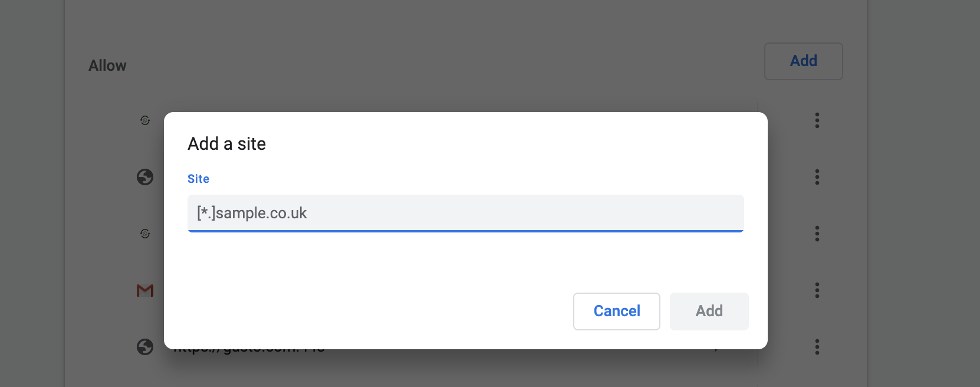Focus the Site text field with sample.co.uk placeholder
The width and height of the screenshot is (980, 387).
[x=465, y=213]
